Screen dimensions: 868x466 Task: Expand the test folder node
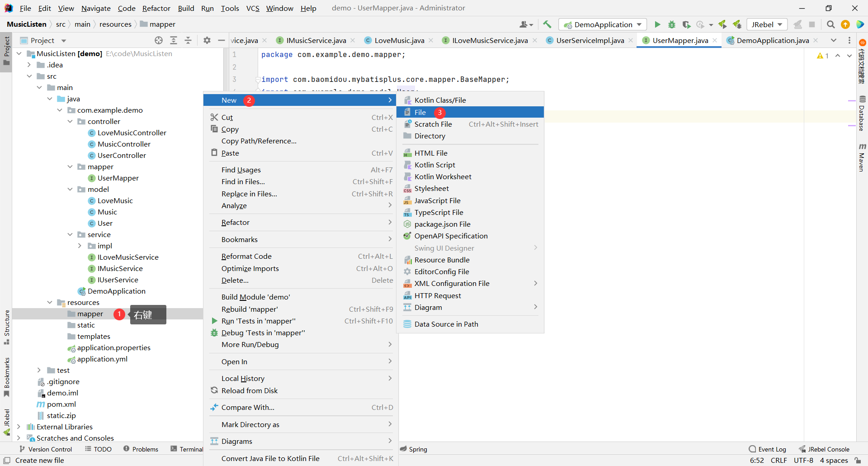39,370
